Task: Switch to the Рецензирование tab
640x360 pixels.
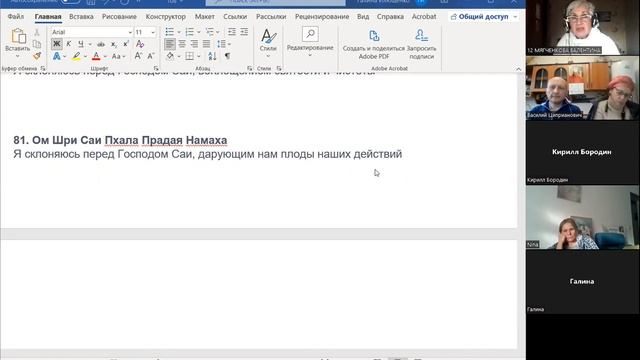Action: coord(322,17)
